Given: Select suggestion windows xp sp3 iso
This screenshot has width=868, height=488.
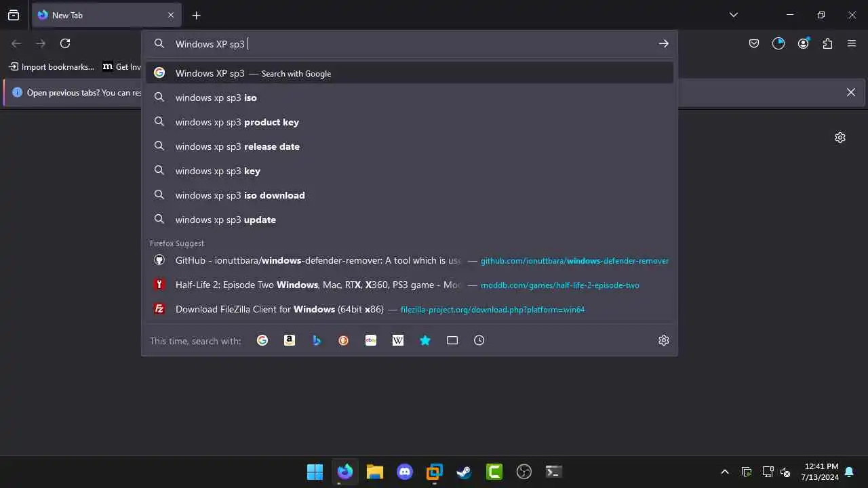Looking at the screenshot, I should tap(410, 98).
